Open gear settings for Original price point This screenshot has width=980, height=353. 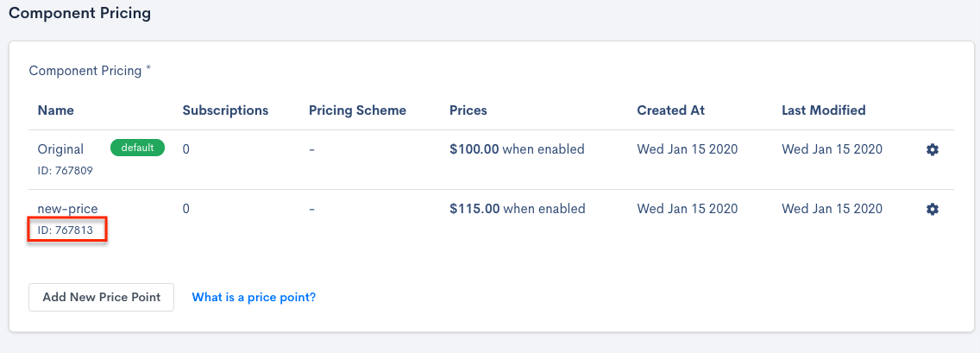point(932,149)
